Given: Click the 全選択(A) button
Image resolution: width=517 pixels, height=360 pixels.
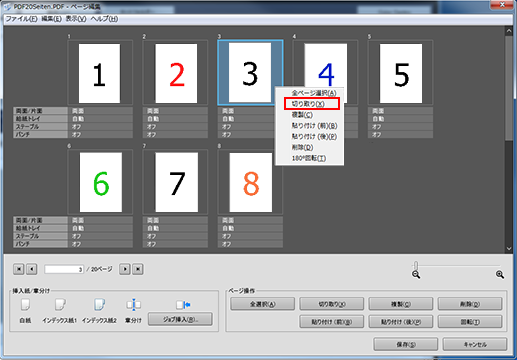Looking at the screenshot, I should click(x=263, y=304).
